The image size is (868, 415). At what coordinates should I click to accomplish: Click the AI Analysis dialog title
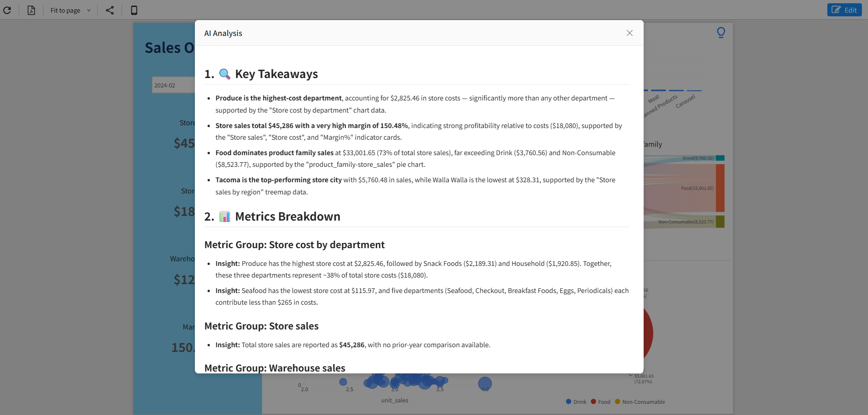click(223, 33)
